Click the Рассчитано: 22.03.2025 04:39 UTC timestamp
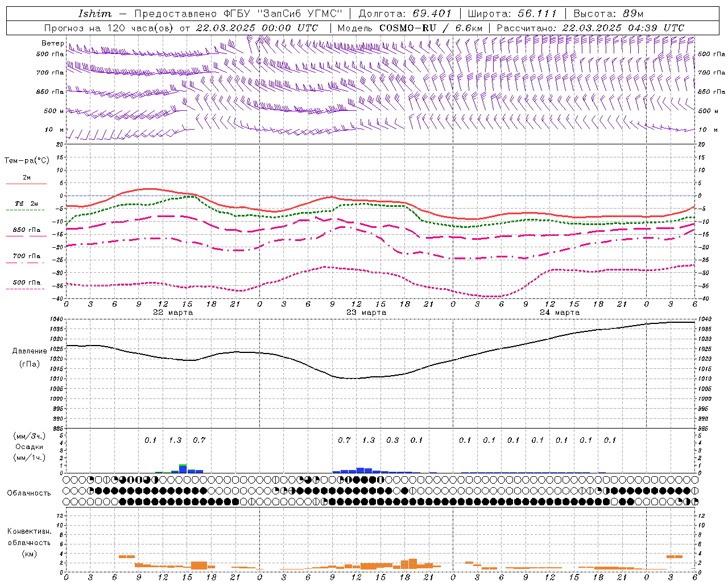Viewport: 728px width, 582px height. pos(590,28)
